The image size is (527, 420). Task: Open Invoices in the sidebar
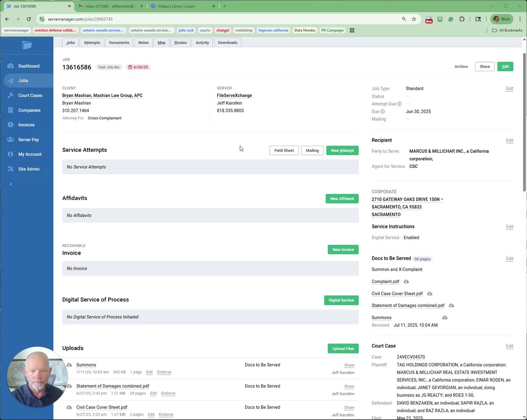26,125
